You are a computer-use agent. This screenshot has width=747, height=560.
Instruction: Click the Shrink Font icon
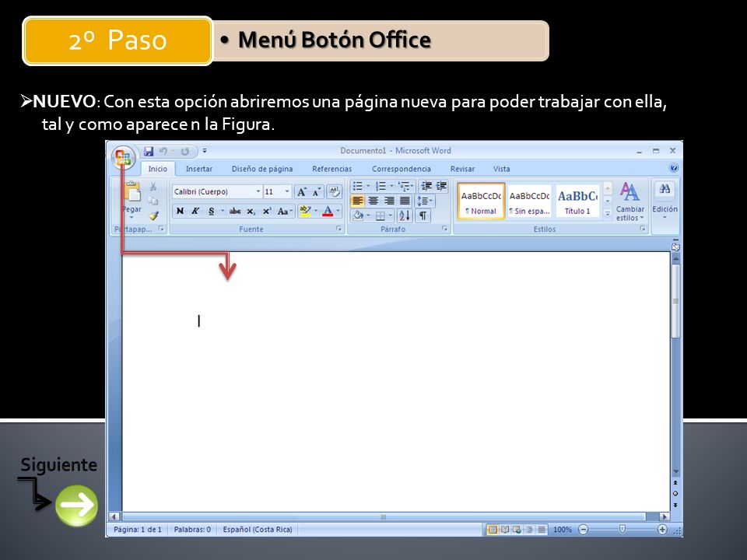(x=317, y=192)
